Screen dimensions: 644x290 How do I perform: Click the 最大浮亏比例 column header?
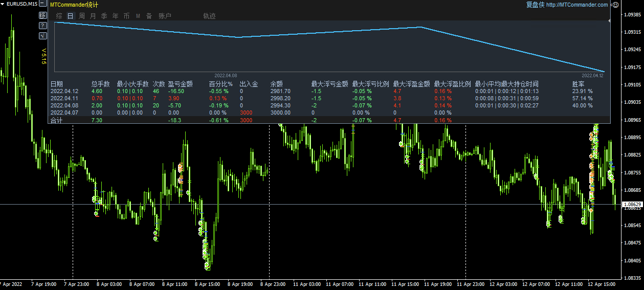pyautogui.click(x=370, y=84)
